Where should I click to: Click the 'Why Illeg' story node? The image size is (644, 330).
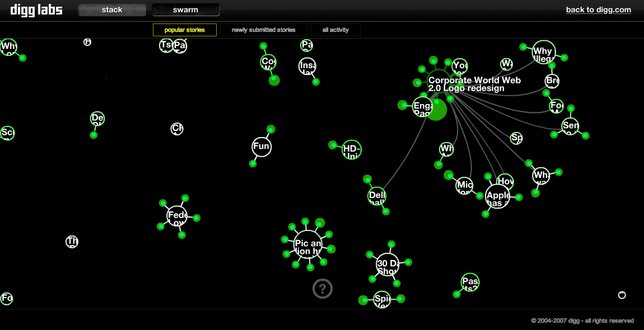tap(543, 52)
